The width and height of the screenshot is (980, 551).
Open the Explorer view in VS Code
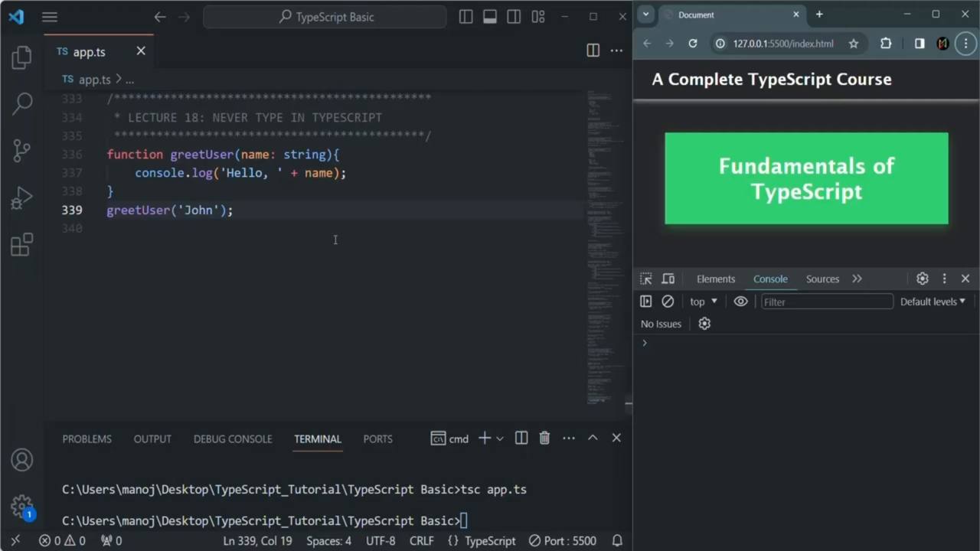[22, 57]
